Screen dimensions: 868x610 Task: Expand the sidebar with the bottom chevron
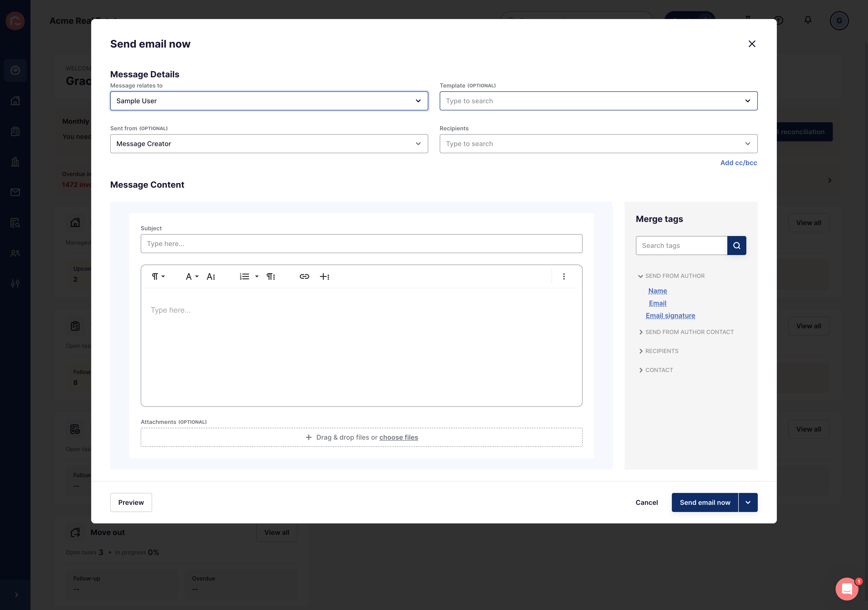tap(16, 595)
